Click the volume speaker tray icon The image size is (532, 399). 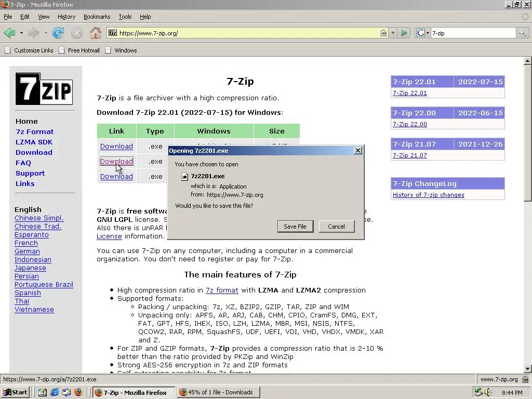pyautogui.click(x=488, y=392)
